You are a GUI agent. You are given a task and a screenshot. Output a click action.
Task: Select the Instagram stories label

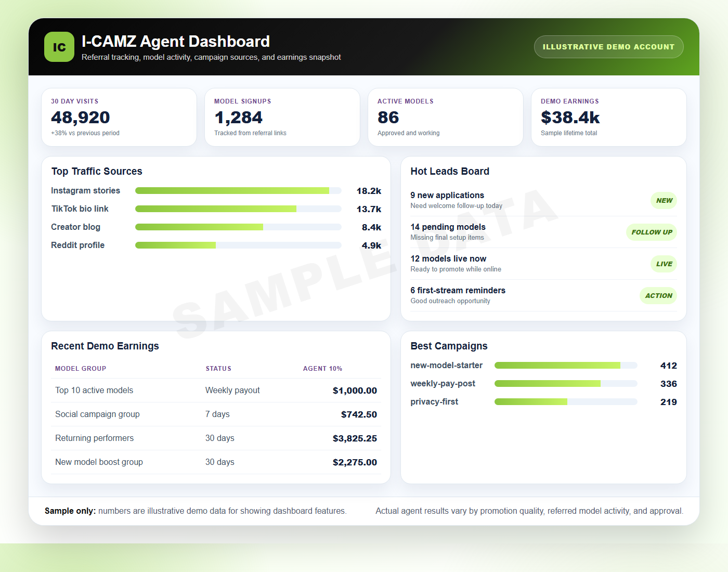coord(85,191)
